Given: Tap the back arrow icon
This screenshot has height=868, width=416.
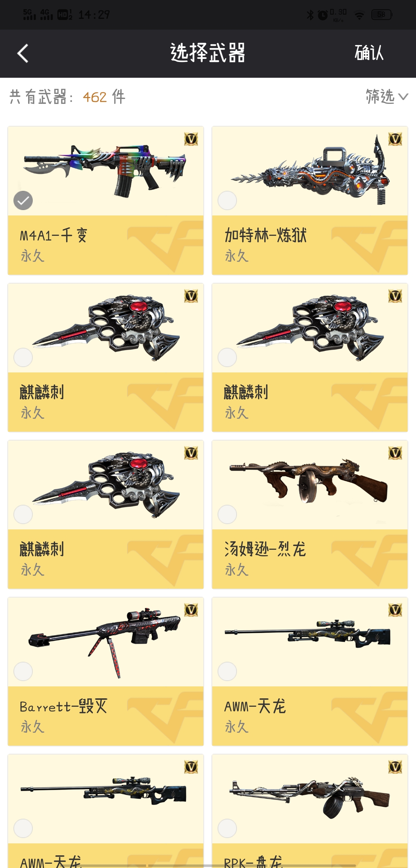Looking at the screenshot, I should pos(23,53).
